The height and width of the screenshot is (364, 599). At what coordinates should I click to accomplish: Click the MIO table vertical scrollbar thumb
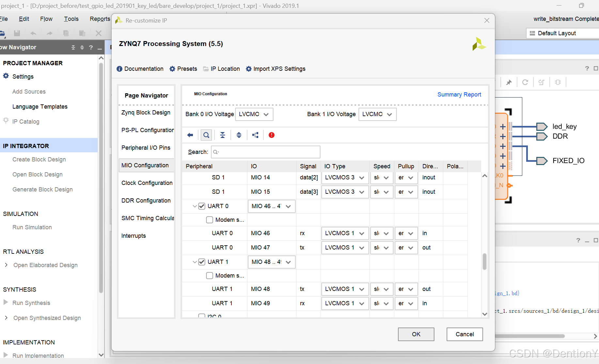tap(484, 262)
